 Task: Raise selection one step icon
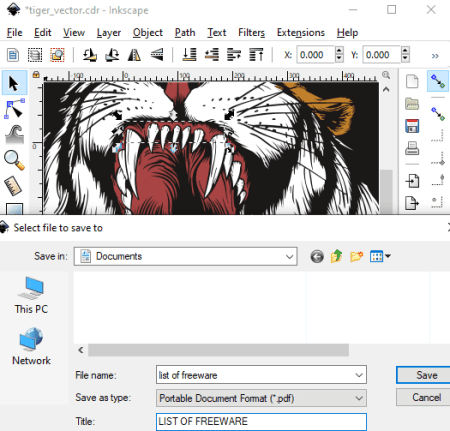pos(234,55)
